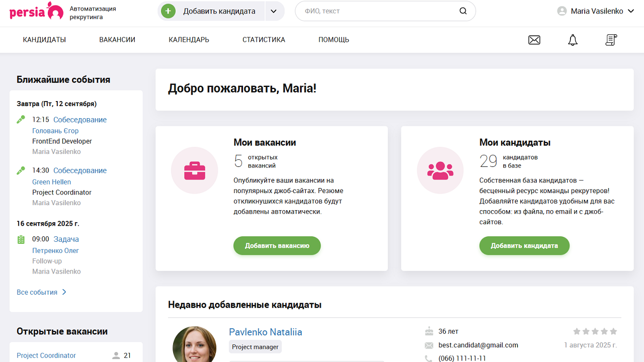The image size is (644, 362).
Task: Open the КАЛЕНДАРЬ menu item
Action: pos(188,40)
